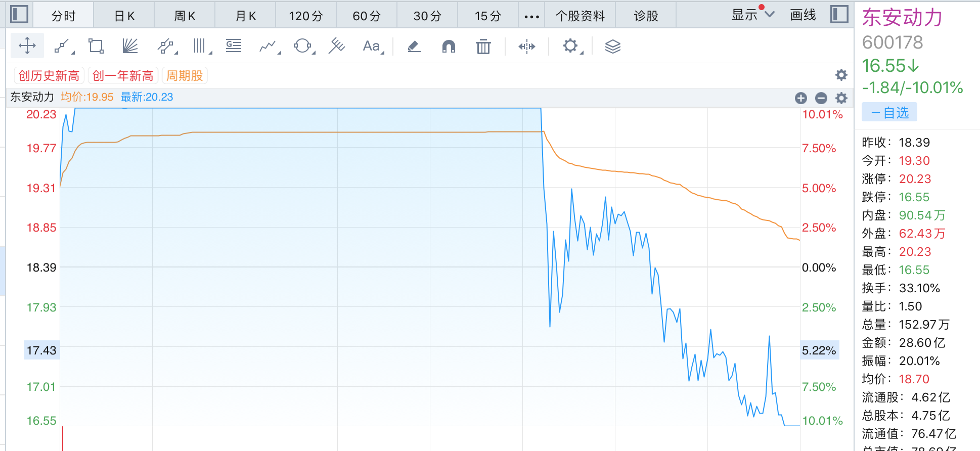Choose the fan lines drawing tool
The image size is (980, 451).
pos(130,47)
